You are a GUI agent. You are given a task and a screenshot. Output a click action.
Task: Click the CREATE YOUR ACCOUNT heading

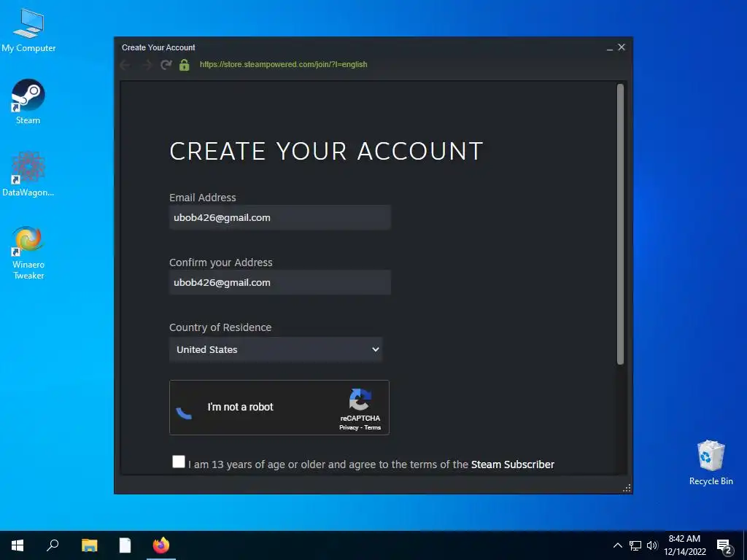326,151
